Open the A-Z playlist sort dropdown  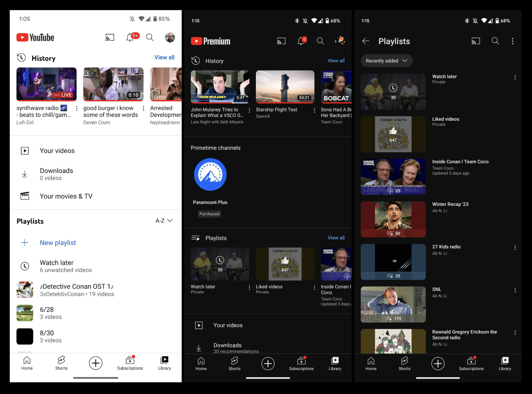pos(164,221)
